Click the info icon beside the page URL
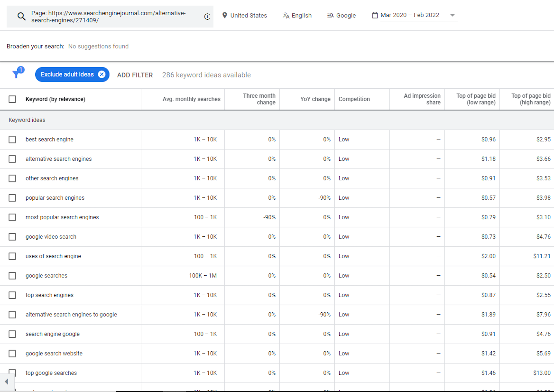 (x=207, y=17)
